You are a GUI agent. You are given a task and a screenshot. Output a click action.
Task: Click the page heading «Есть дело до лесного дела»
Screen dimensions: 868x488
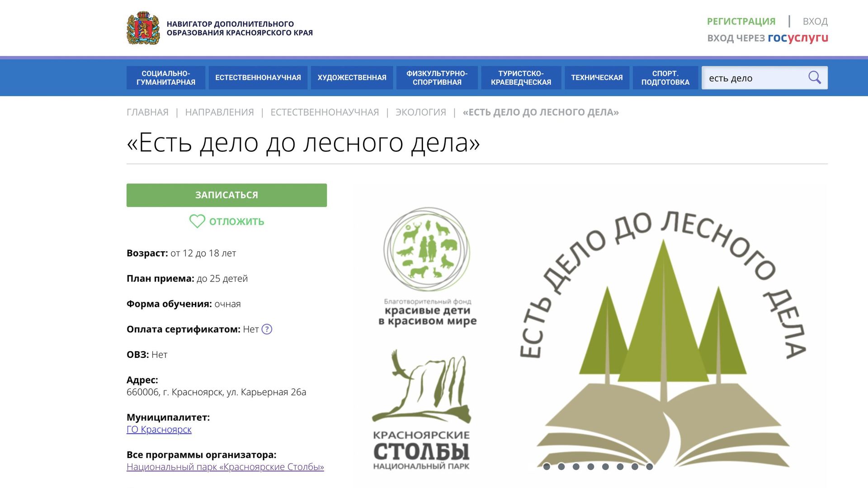303,143
